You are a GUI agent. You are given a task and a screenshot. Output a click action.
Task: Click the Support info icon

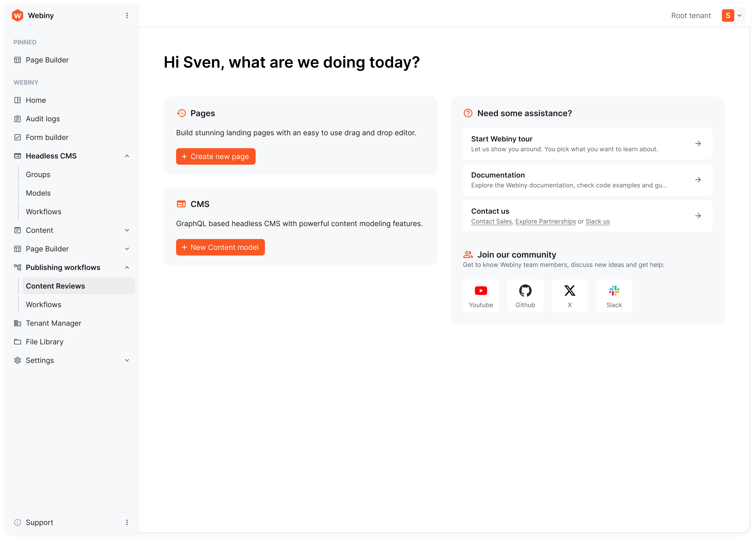pyautogui.click(x=18, y=522)
